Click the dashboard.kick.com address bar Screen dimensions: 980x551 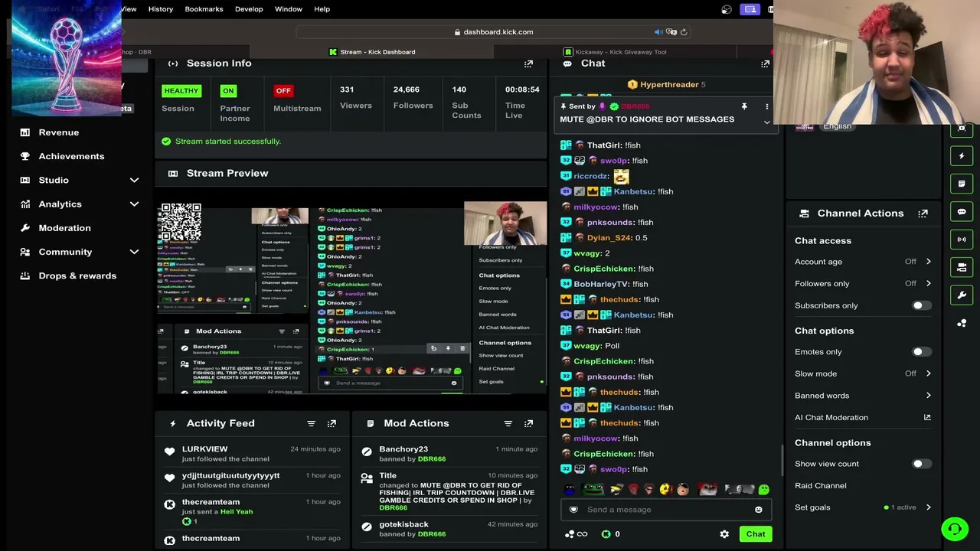[x=493, y=32]
